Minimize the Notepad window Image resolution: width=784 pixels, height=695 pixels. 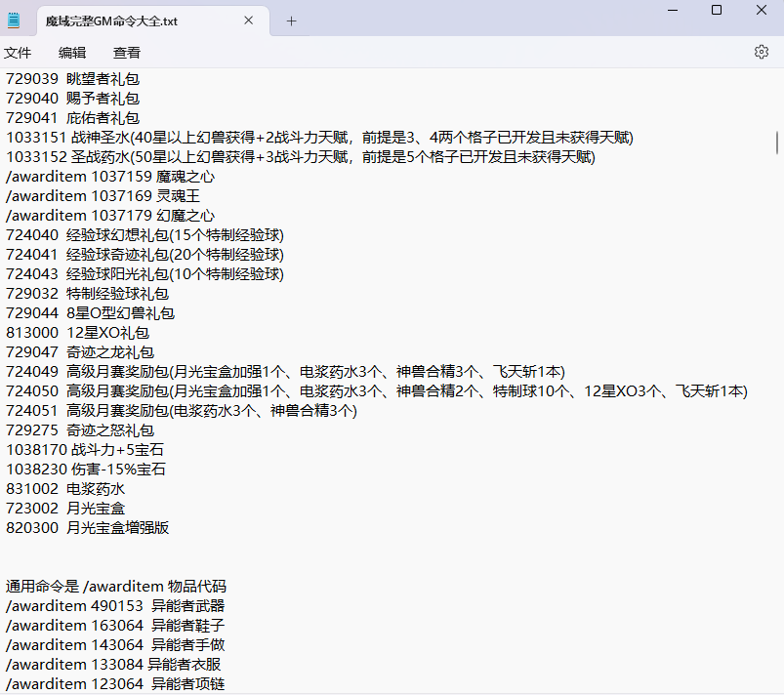pyautogui.click(x=672, y=10)
